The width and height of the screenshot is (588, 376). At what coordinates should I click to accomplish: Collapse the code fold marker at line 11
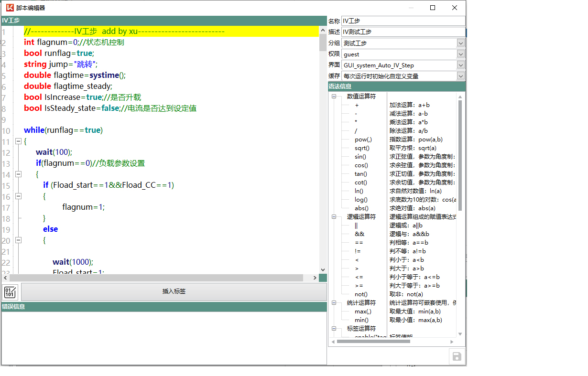click(18, 141)
